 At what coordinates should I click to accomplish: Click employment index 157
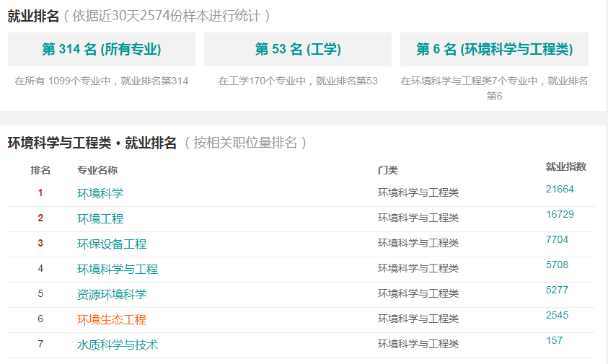point(554,340)
